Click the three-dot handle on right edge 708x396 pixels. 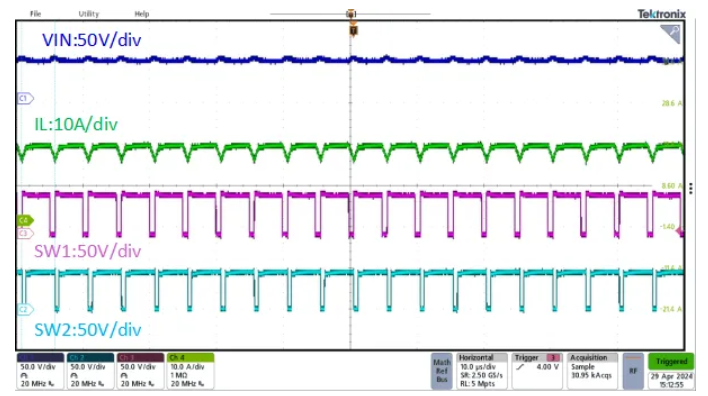pos(691,189)
